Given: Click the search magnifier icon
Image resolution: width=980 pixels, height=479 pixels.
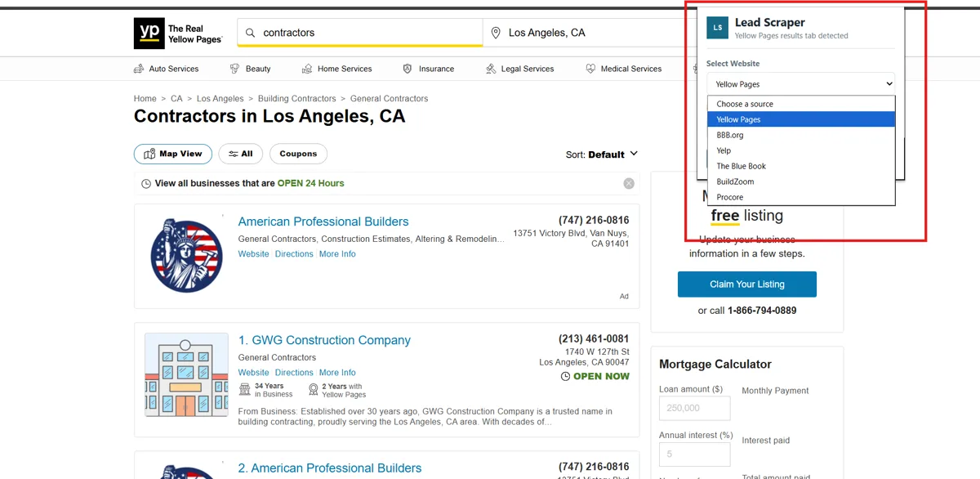Looking at the screenshot, I should [250, 33].
